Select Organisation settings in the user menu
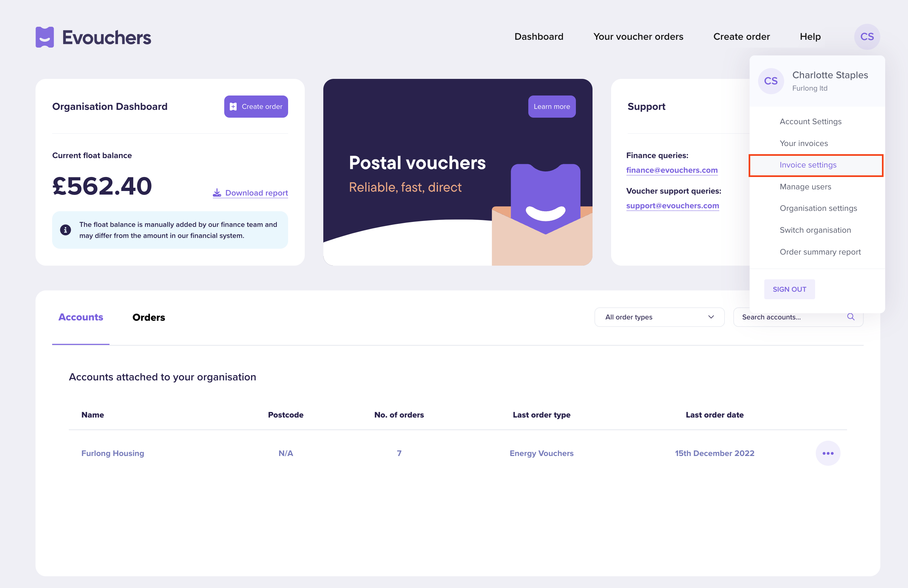The image size is (908, 588). tap(818, 208)
